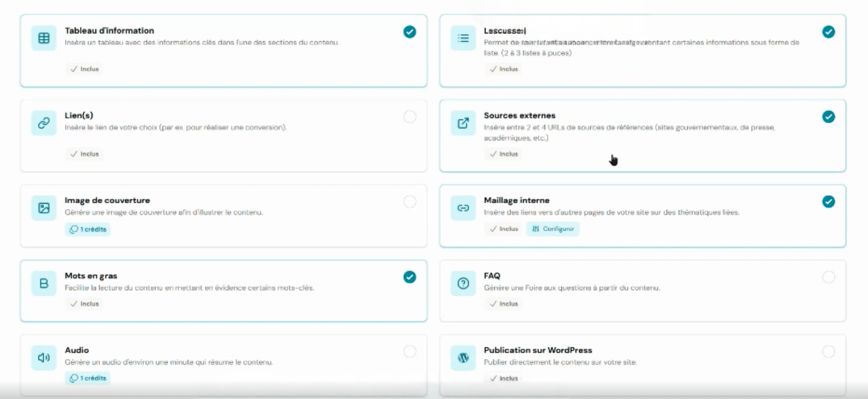
Task: Click the question mark icon for FAQ
Action: (x=463, y=283)
